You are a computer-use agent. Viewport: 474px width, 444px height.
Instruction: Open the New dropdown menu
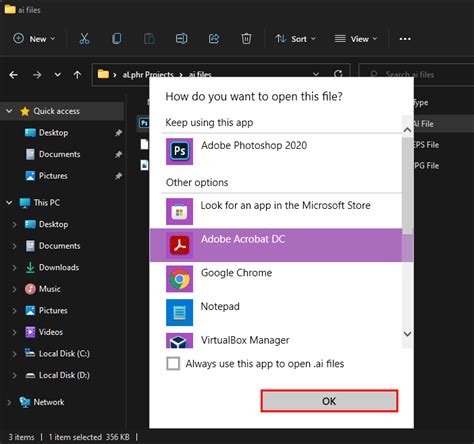coord(34,39)
